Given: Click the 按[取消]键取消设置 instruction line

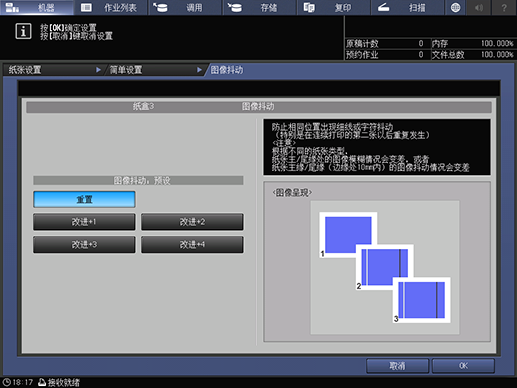Looking at the screenshot, I should point(76,36).
